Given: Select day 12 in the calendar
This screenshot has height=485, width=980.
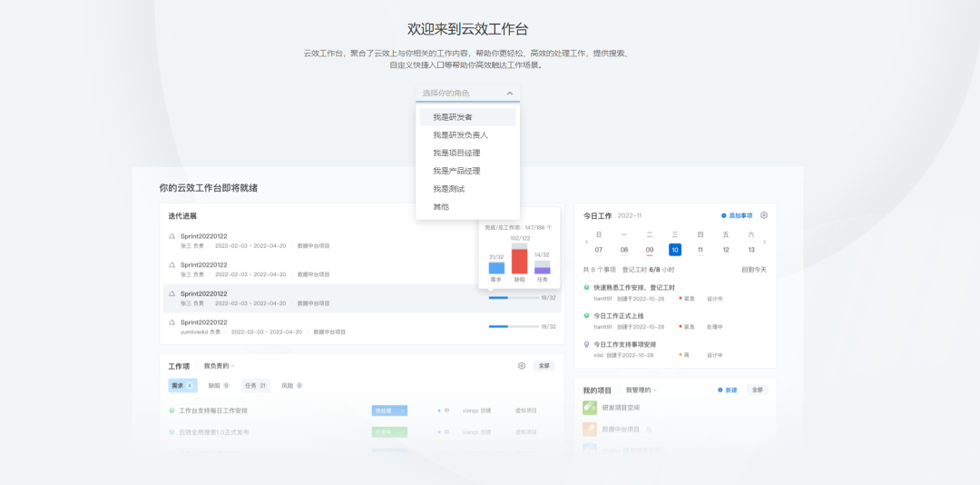Looking at the screenshot, I should coord(726,250).
